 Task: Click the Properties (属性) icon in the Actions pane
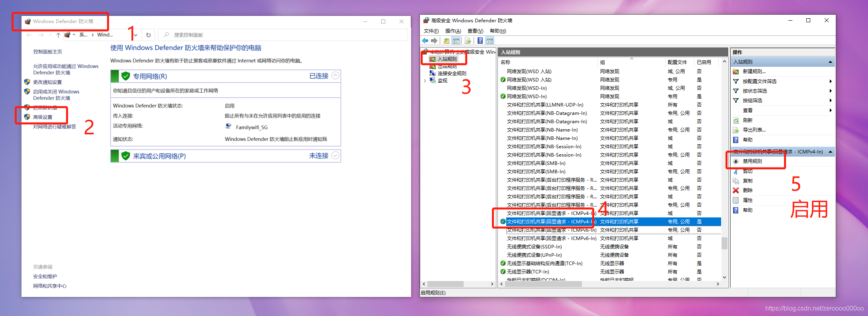tap(736, 200)
